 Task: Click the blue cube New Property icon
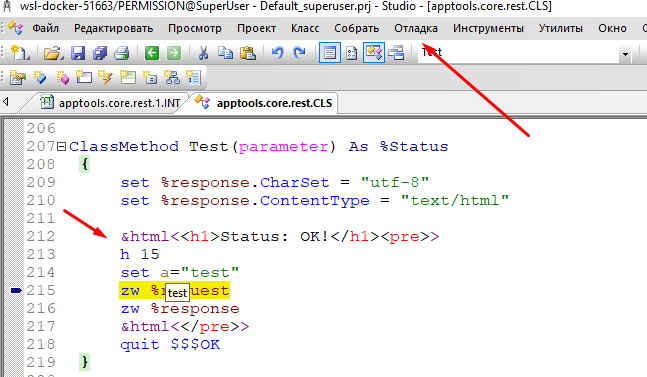[x=40, y=77]
